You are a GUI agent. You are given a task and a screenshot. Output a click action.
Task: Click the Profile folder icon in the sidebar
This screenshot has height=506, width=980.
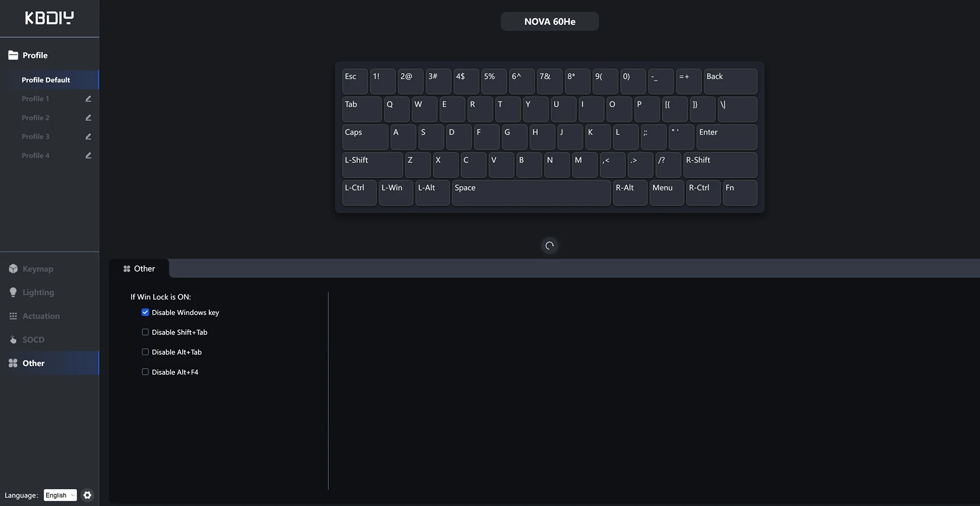click(x=13, y=55)
